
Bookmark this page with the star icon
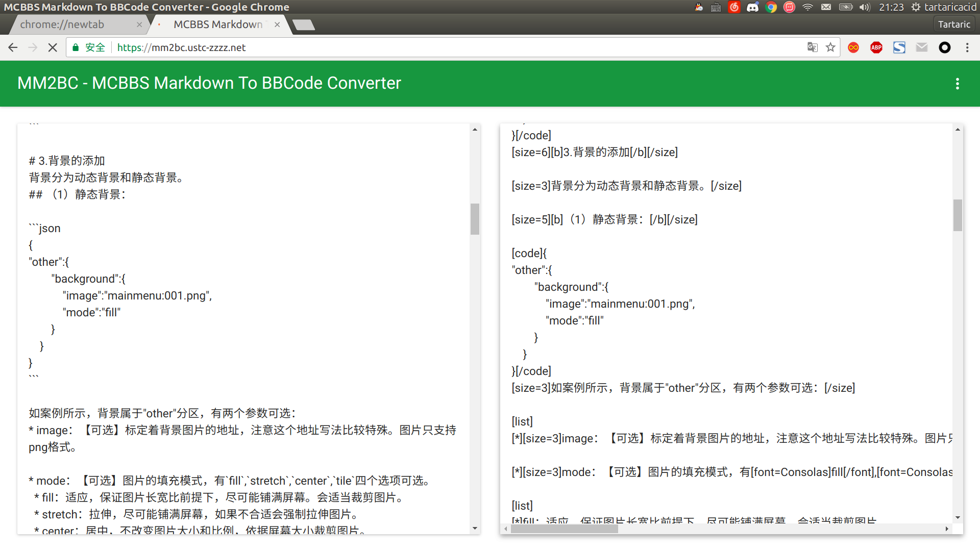831,47
